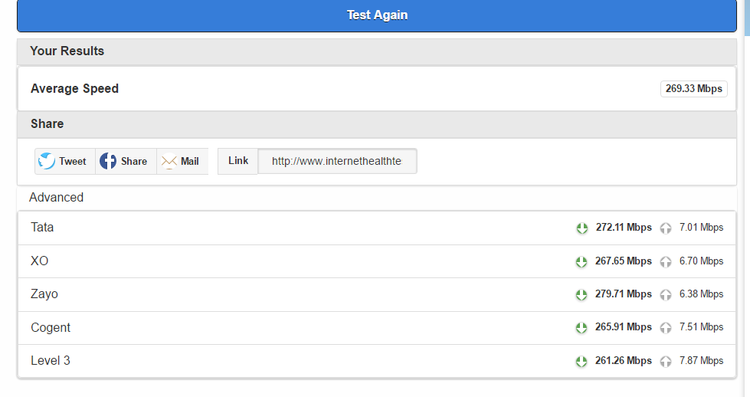Click the Facebook Share icon
The image size is (750, 397).
tap(108, 161)
